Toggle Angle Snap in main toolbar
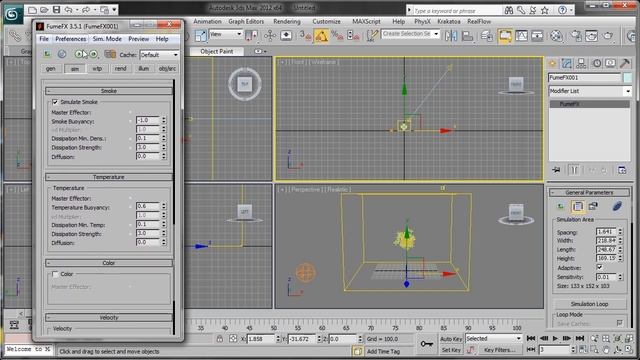Screen dimensions: 640x360 321,36
